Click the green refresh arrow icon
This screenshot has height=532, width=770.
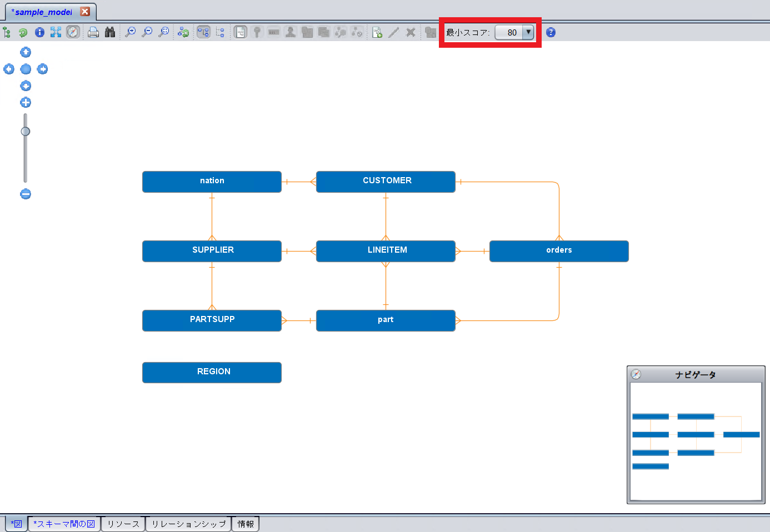coord(23,32)
